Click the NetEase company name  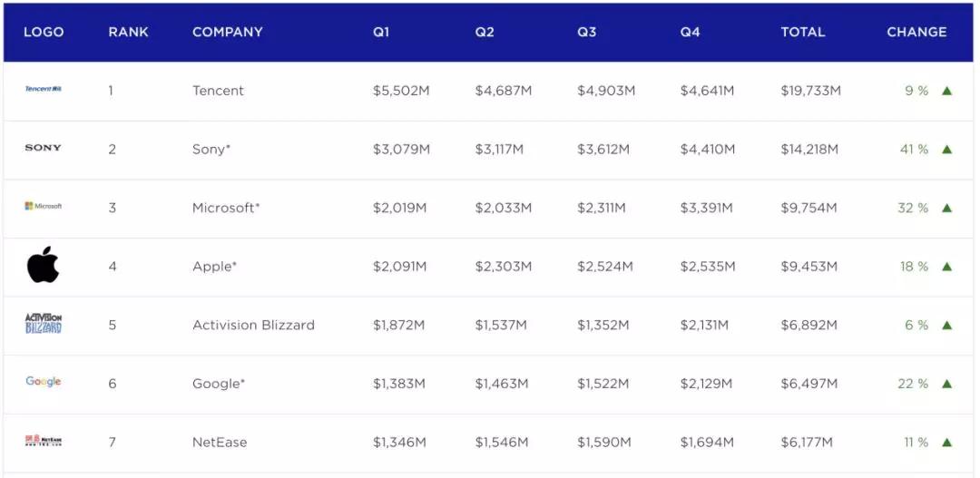(220, 443)
